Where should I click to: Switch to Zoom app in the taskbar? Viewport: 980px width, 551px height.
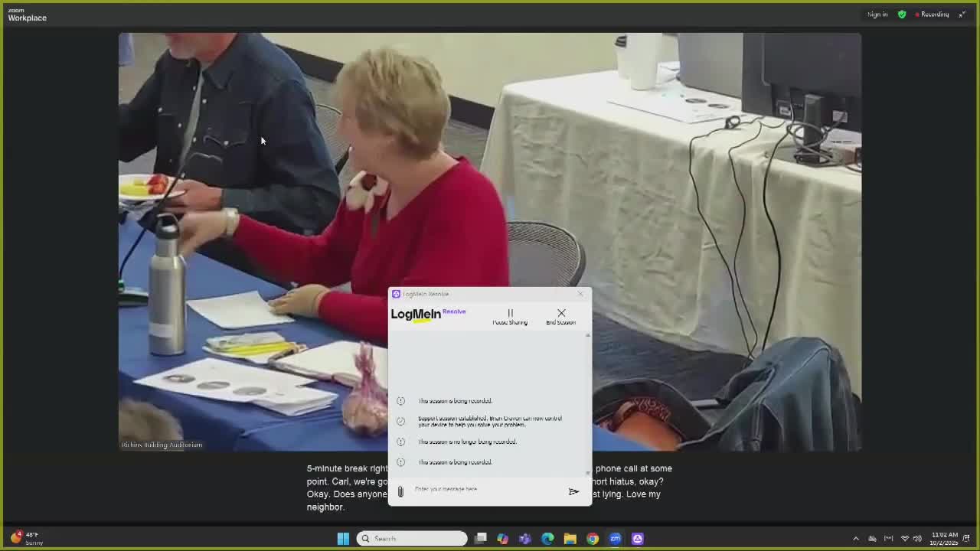coord(615,539)
